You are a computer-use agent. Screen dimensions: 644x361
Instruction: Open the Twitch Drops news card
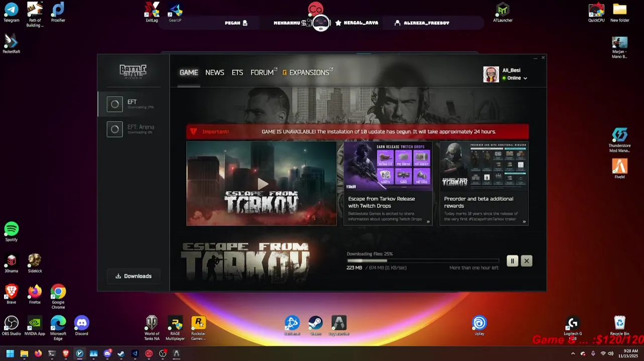(388, 184)
